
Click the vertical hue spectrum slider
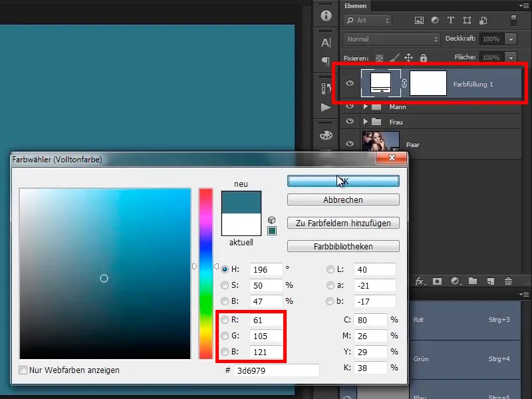click(205, 273)
